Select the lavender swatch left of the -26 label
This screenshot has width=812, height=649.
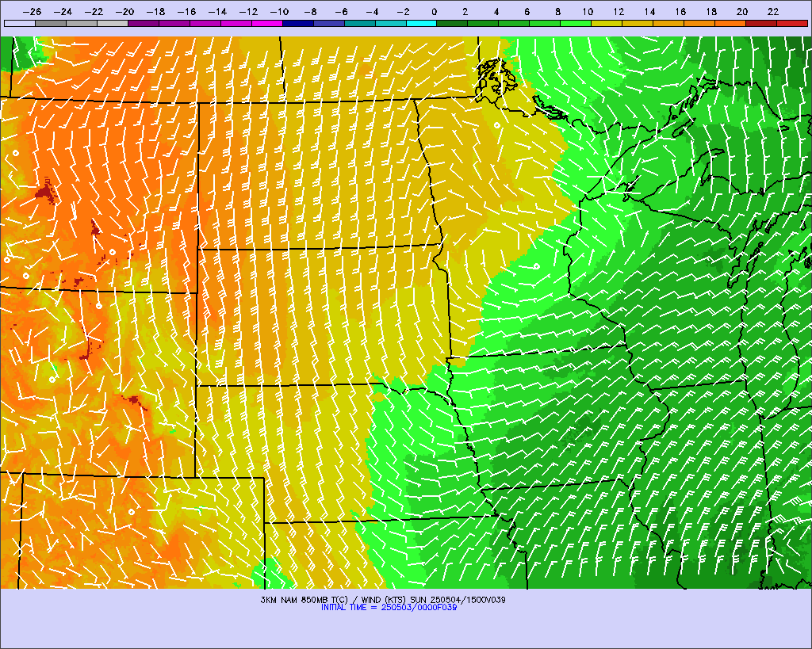(x=20, y=23)
